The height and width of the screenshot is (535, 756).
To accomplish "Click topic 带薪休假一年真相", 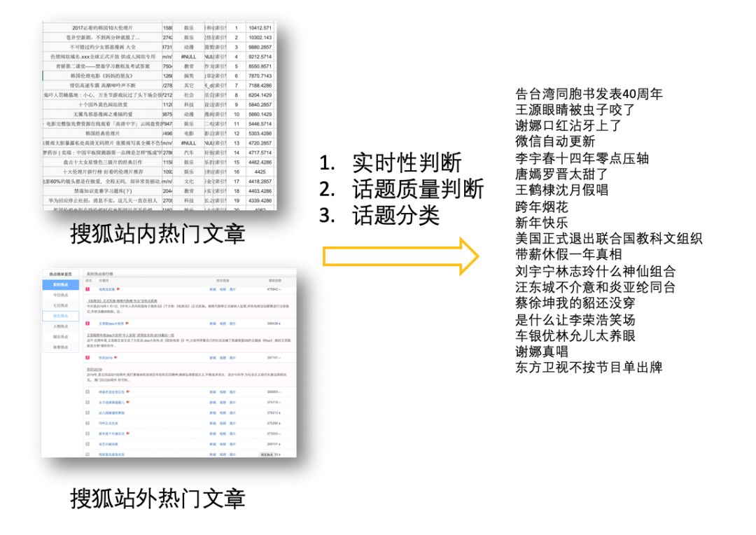I will 568,254.
